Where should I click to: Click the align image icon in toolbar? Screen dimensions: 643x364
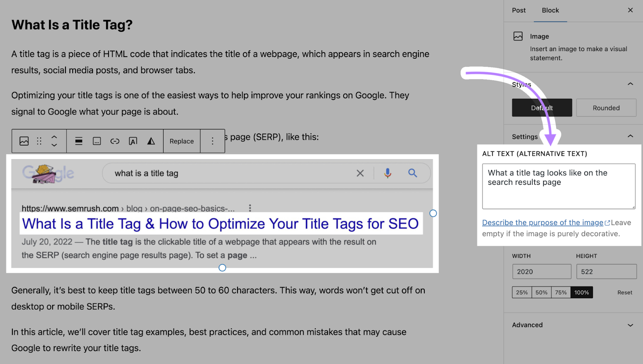79,141
